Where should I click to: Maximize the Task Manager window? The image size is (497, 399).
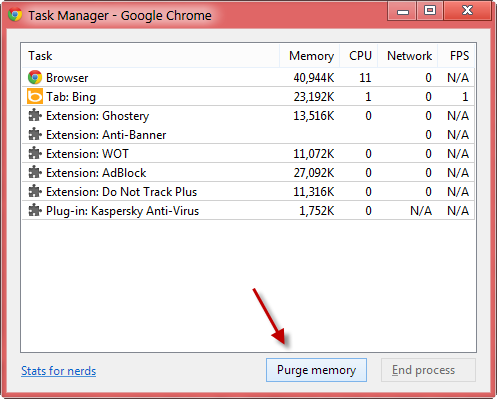[430, 10]
